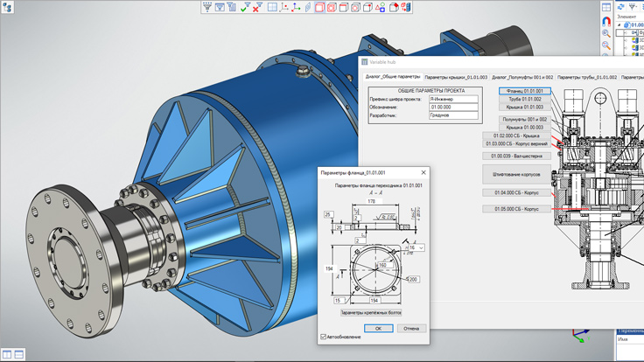
Task: Click the table grid icon in right strip
Action: (606, 7)
